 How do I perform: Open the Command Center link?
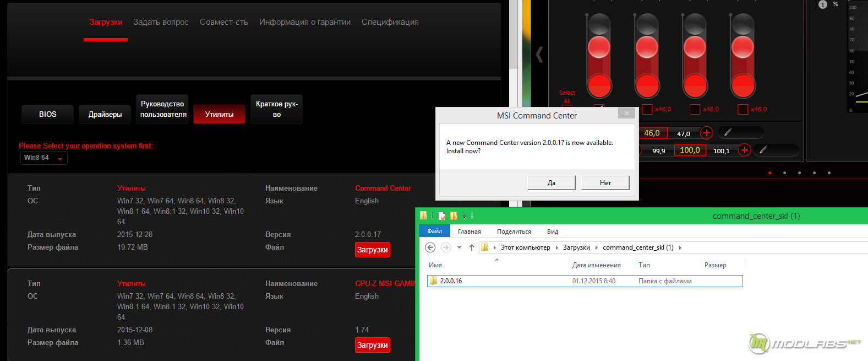pos(383,188)
